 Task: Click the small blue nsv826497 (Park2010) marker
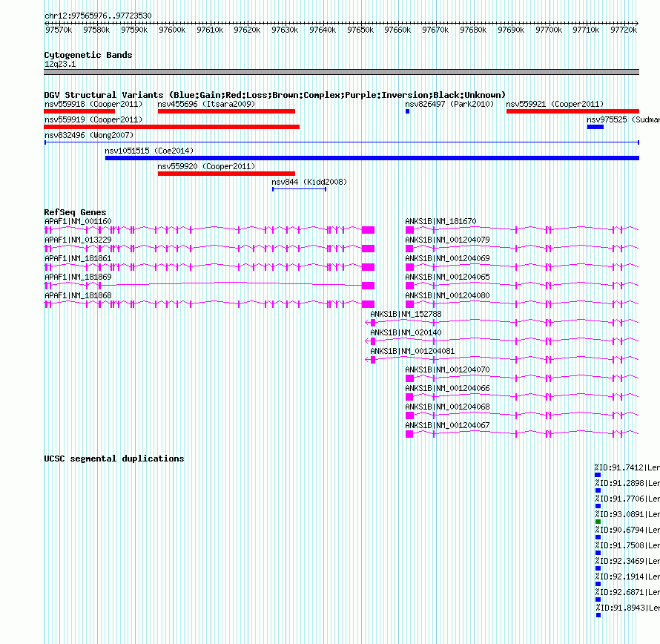point(407,111)
